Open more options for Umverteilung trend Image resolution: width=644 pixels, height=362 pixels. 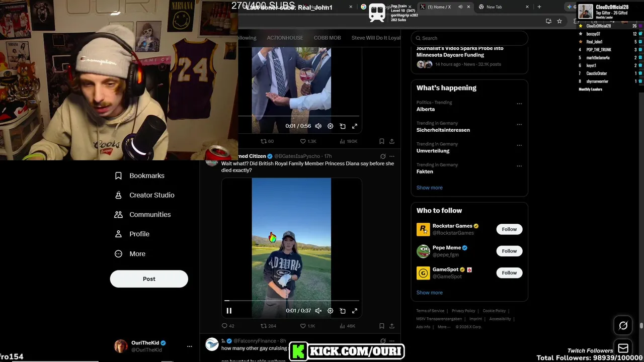coord(519,145)
